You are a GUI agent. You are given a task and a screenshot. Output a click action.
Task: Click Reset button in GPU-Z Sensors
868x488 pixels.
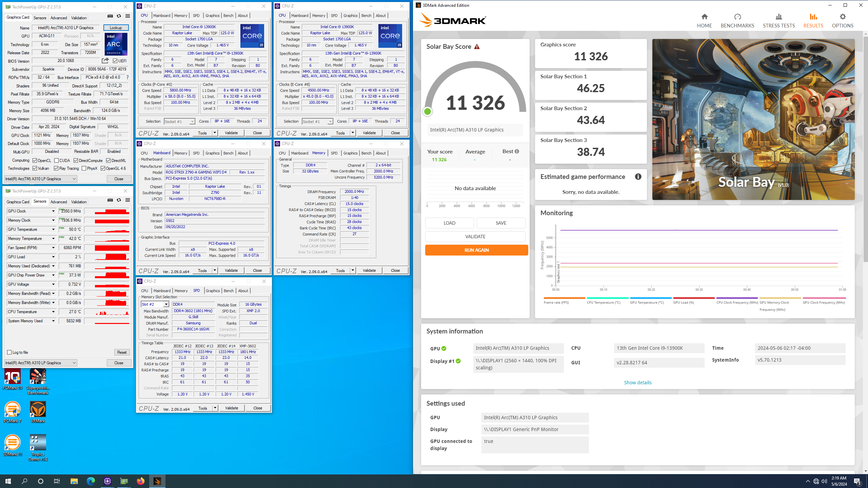(x=122, y=352)
